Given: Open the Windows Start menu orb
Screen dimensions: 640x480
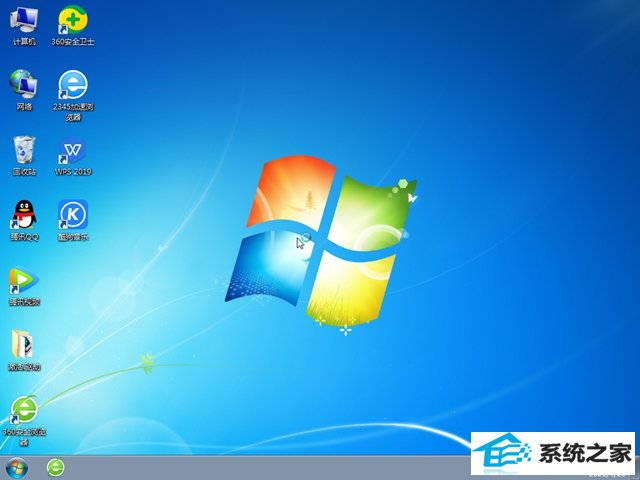Looking at the screenshot, I should click(x=17, y=467).
